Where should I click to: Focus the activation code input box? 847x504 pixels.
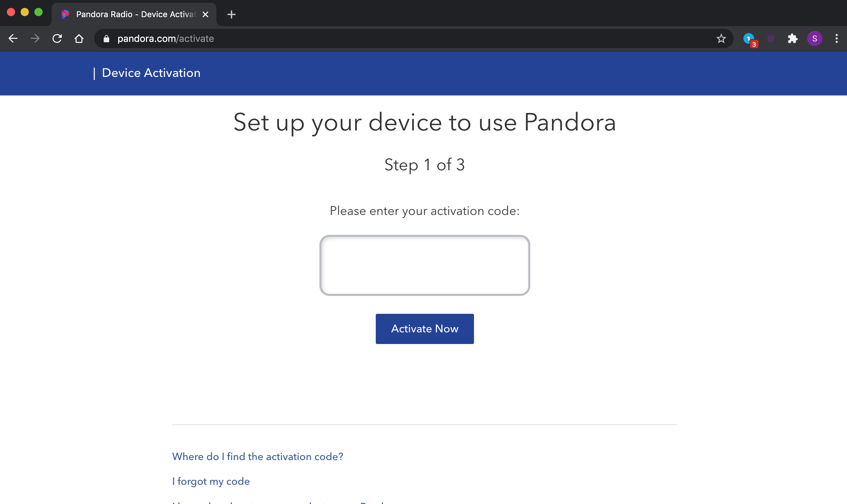tap(425, 265)
